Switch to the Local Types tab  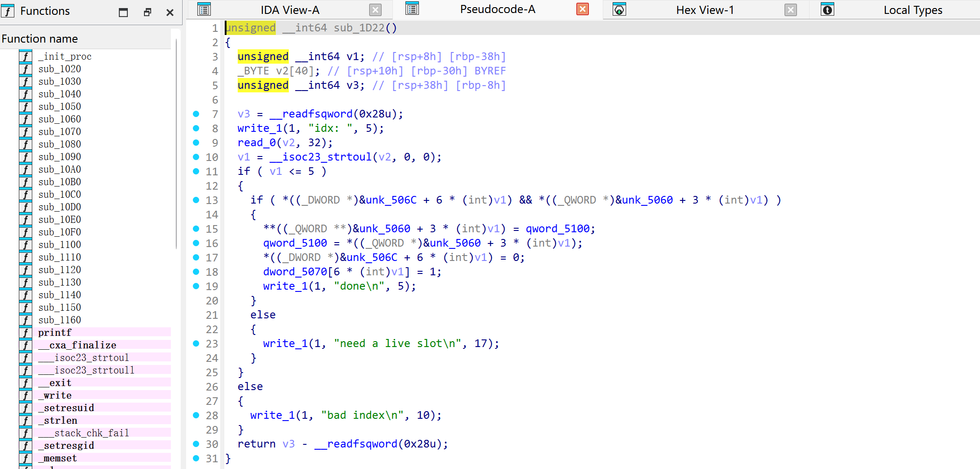pyautogui.click(x=913, y=10)
